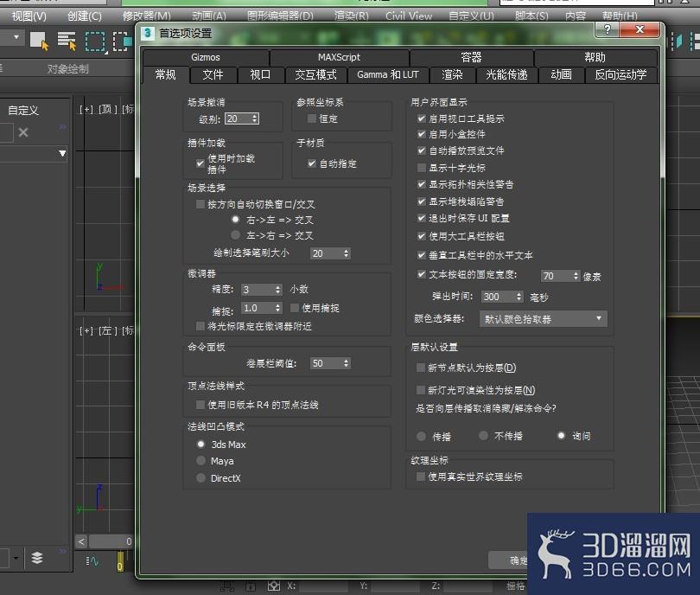This screenshot has height=595, width=700.
Task: Toggle 退出时保存 UI 配置 checkbox
Action: [x=421, y=218]
